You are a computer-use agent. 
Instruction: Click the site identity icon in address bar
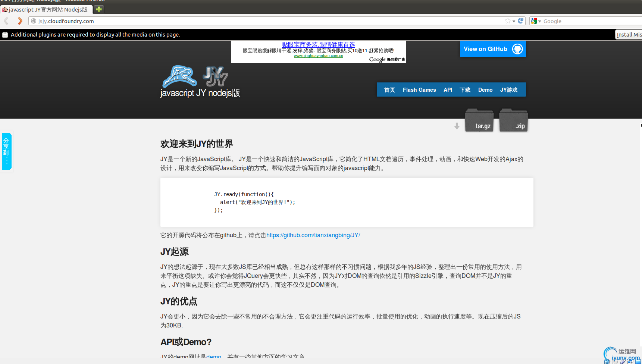coord(34,21)
